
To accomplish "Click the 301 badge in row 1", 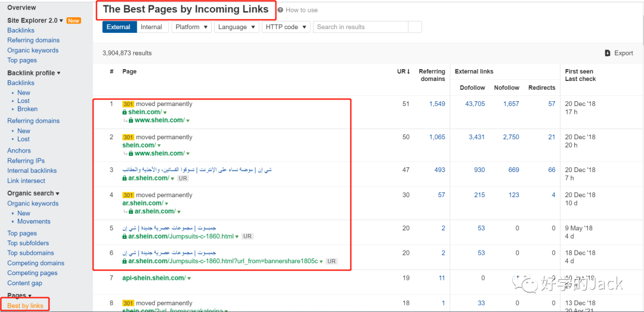I will point(128,104).
